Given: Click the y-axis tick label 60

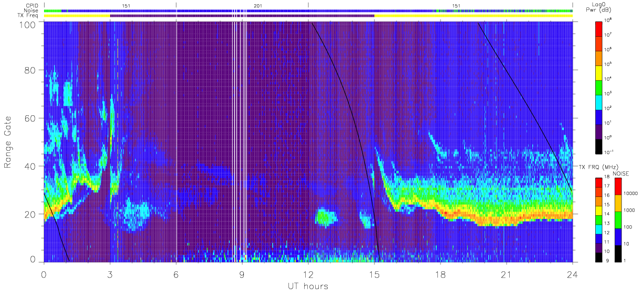Looking at the screenshot, I should point(31,118).
